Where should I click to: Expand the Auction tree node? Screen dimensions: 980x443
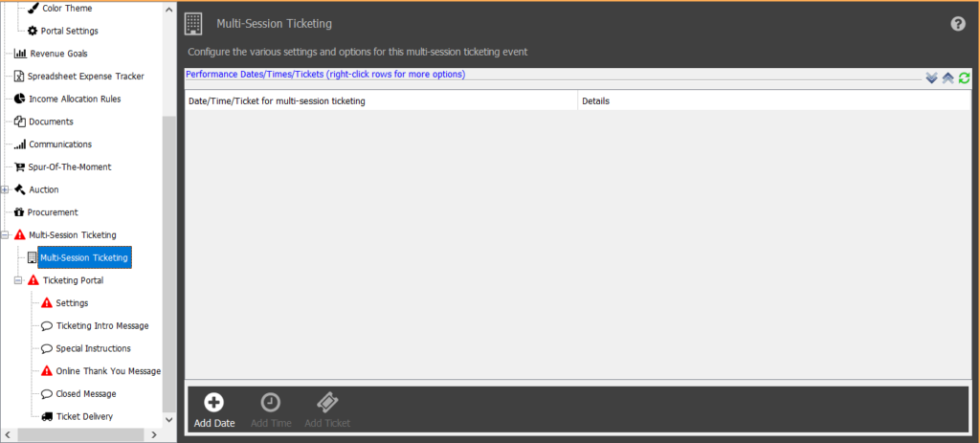coord(5,189)
